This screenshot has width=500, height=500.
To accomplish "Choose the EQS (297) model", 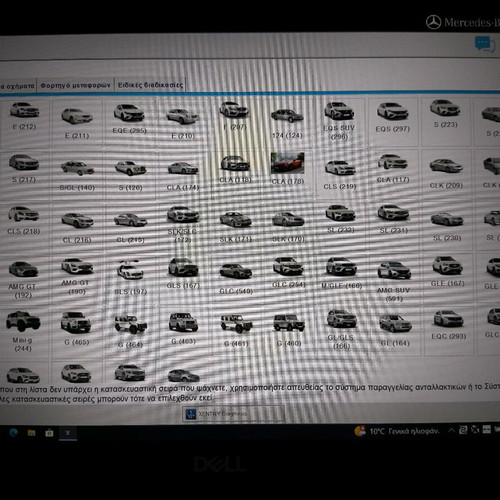I will click(393, 122).
